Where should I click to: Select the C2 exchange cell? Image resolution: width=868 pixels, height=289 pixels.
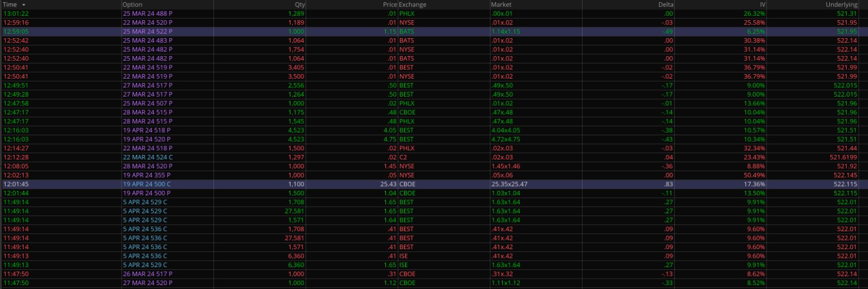403,157
